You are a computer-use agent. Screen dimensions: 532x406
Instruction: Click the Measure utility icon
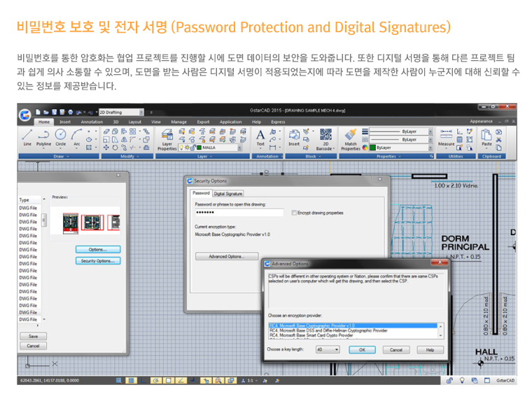pyautogui.click(x=445, y=137)
